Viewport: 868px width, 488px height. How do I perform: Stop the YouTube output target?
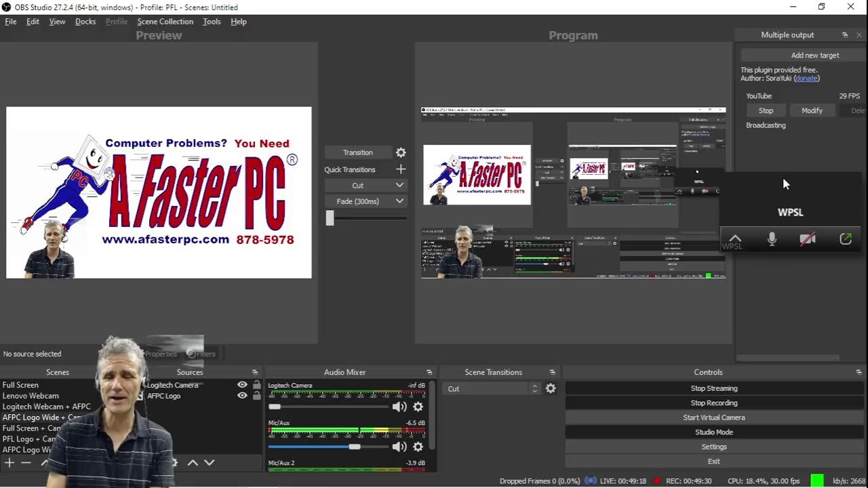[766, 110]
